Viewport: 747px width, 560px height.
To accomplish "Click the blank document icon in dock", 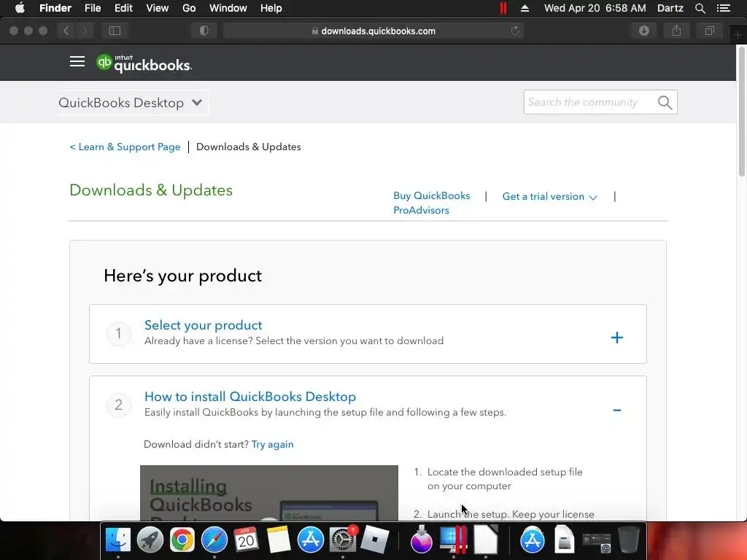I will tap(485, 540).
